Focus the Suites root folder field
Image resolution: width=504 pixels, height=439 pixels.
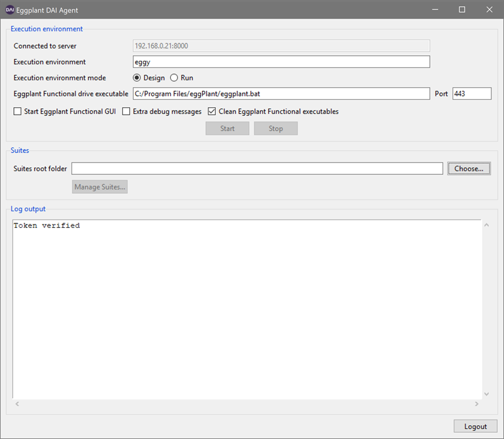click(257, 169)
